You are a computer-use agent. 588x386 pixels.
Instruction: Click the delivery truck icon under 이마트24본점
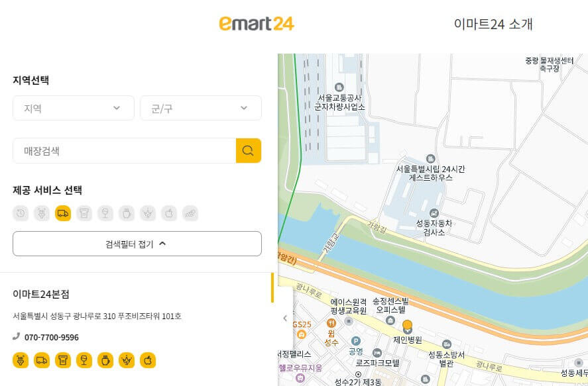tap(42, 360)
